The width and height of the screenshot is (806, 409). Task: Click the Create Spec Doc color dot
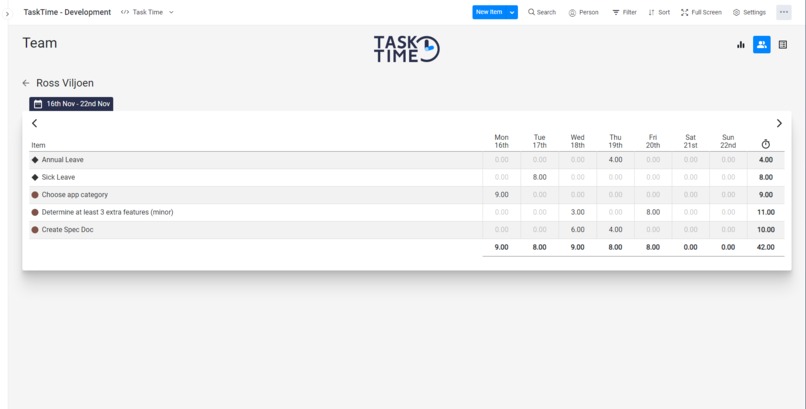[x=35, y=230]
